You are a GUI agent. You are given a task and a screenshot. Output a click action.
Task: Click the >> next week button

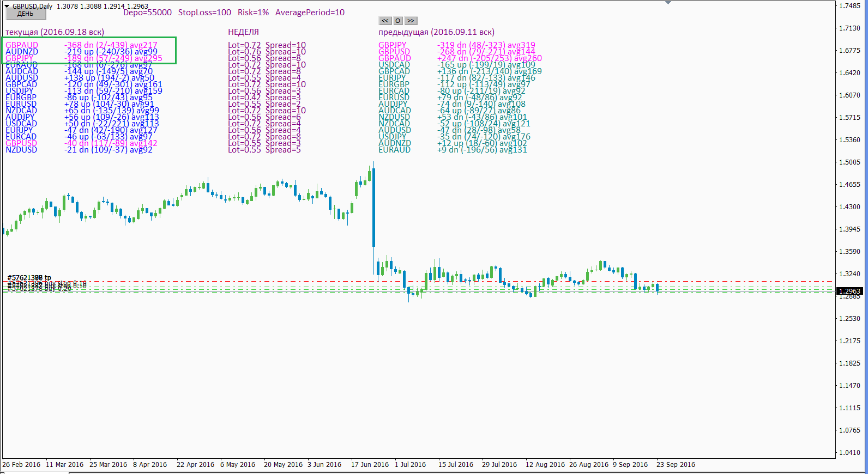411,21
